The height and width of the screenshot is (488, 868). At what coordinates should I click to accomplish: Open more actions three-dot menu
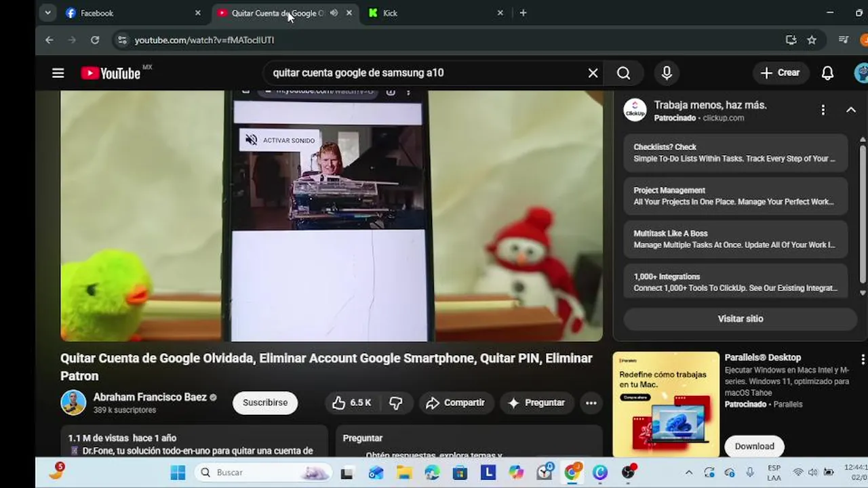click(x=591, y=403)
